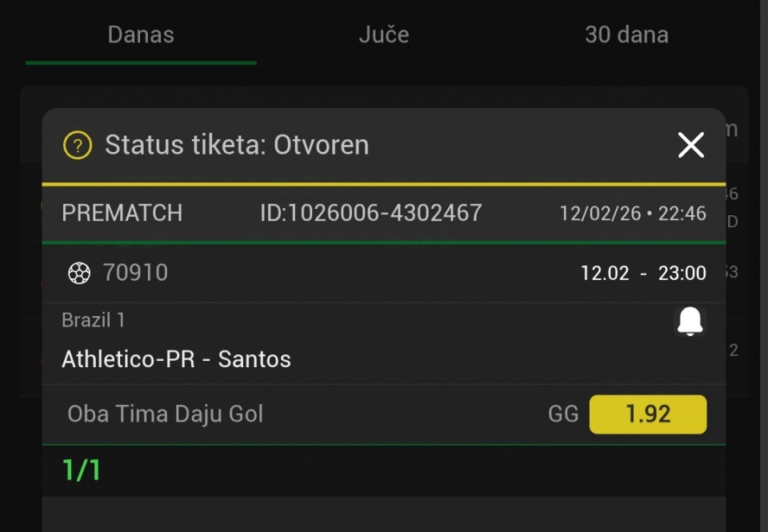Click the soccer ball sport icon
Image resolution: width=768 pixels, height=532 pixels.
click(x=79, y=274)
